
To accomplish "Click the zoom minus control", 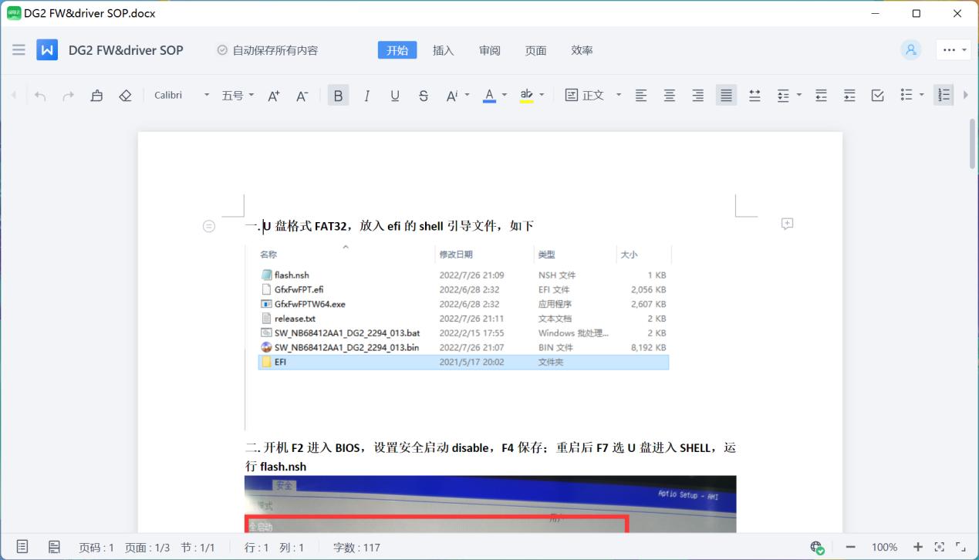I will pos(851,547).
